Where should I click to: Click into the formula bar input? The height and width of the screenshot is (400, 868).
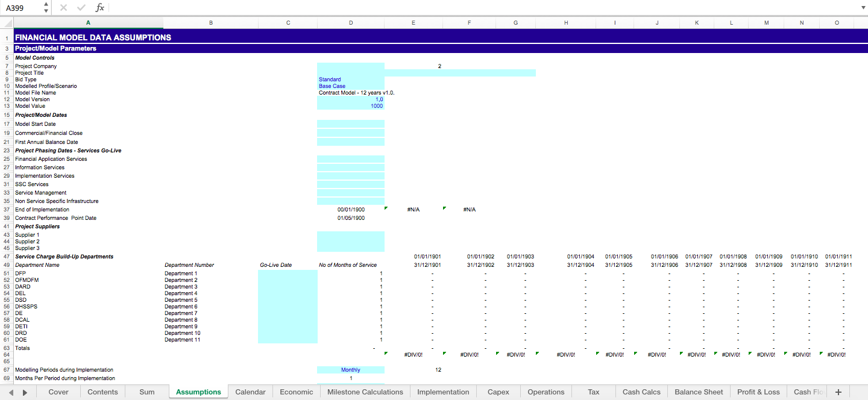482,8
